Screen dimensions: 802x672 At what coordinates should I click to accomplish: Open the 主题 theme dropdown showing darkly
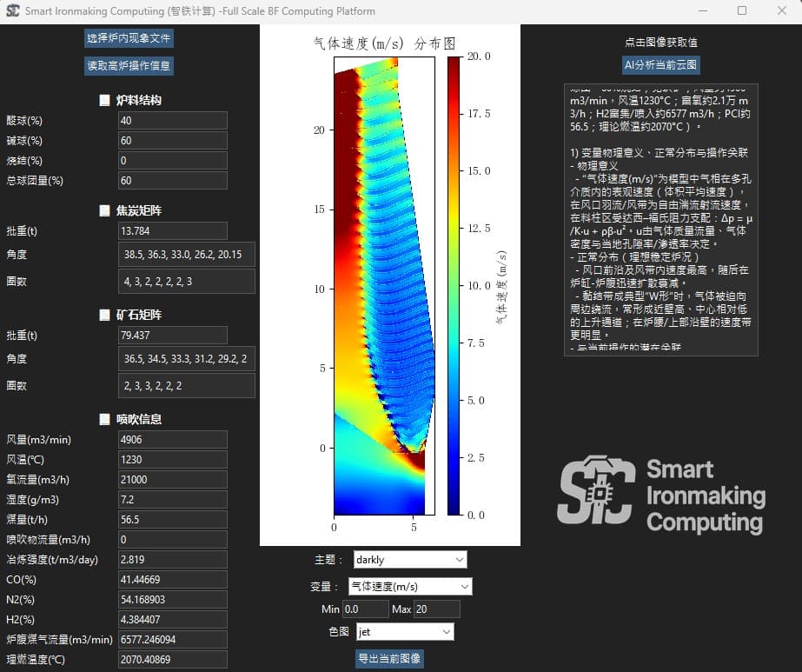(x=409, y=559)
